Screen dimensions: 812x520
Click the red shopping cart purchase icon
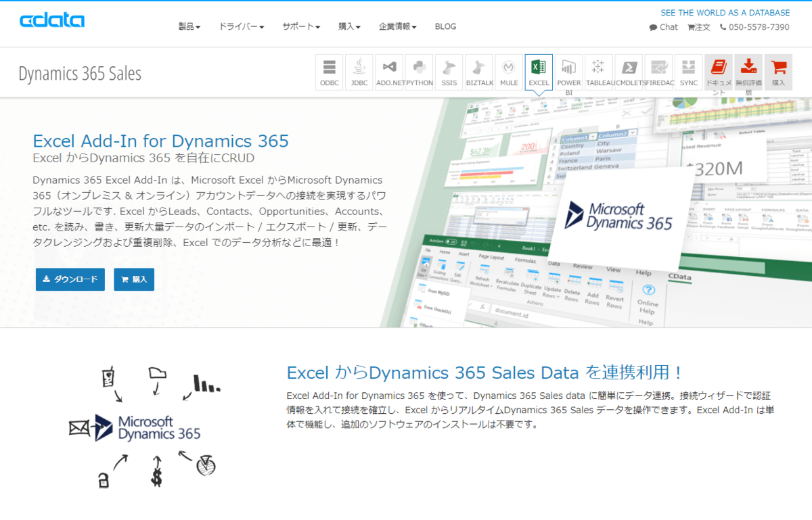(x=778, y=72)
